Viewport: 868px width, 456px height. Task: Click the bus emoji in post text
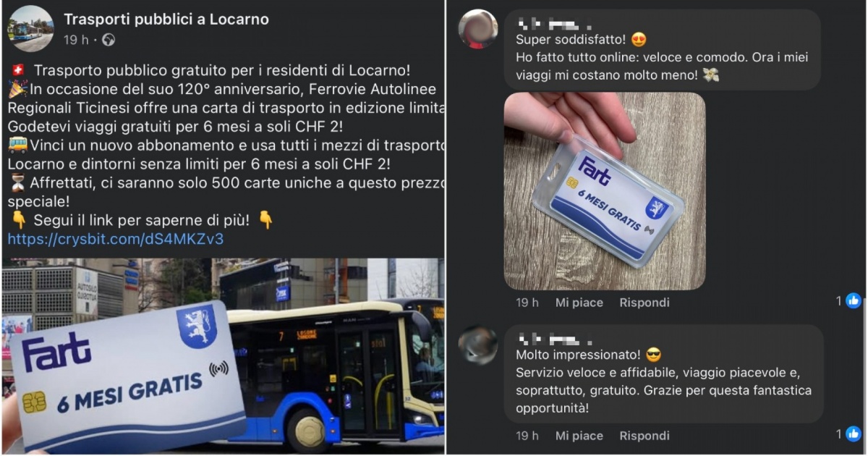point(17,145)
